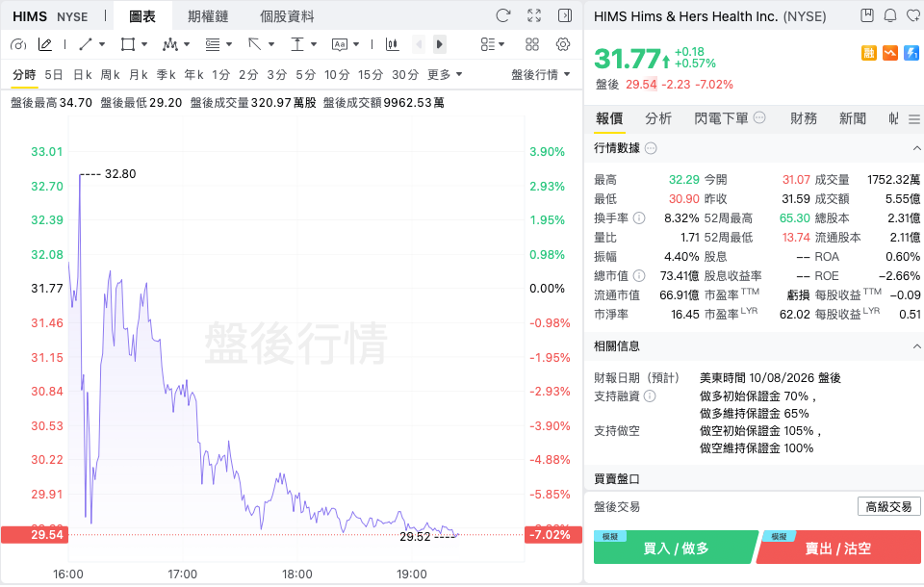Open the 報價 tab

pyautogui.click(x=608, y=118)
